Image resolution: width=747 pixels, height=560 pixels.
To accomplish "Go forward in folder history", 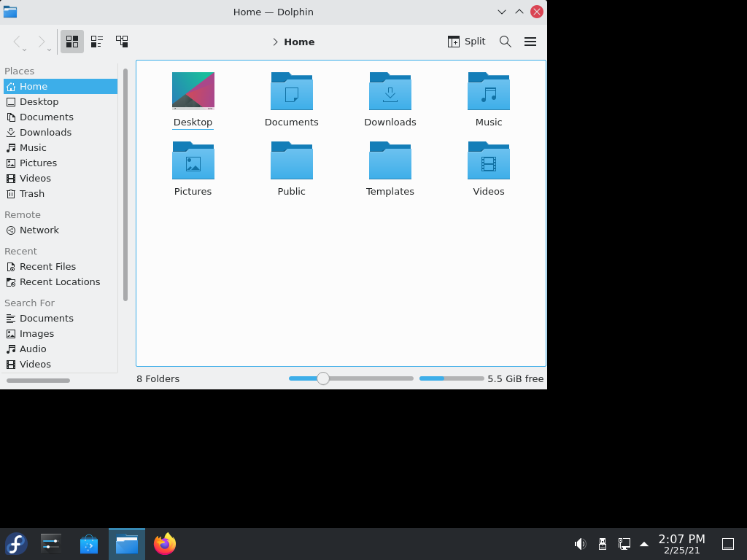I will (42, 42).
